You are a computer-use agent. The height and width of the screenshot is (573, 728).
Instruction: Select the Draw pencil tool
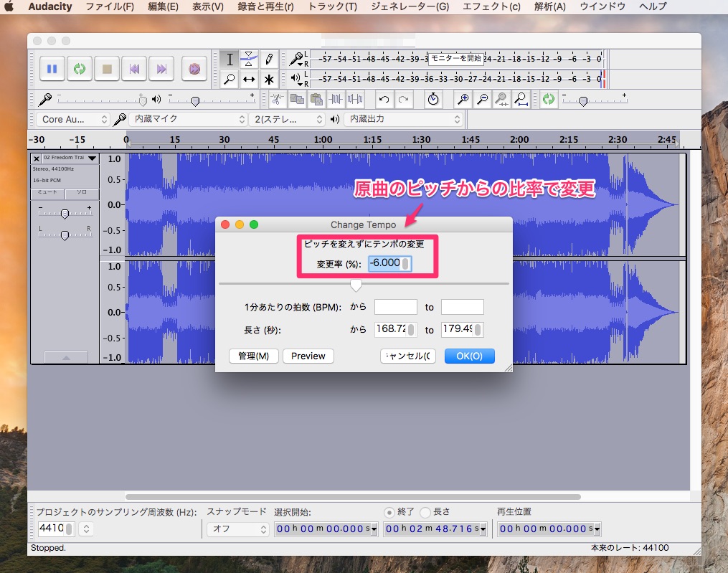pyautogui.click(x=269, y=60)
